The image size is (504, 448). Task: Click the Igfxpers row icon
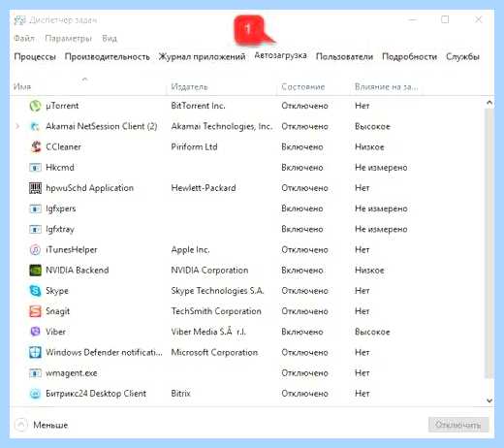[x=35, y=208]
